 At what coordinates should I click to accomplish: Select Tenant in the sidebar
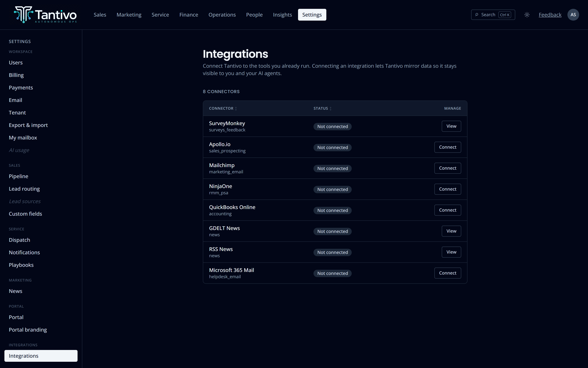click(x=41, y=112)
